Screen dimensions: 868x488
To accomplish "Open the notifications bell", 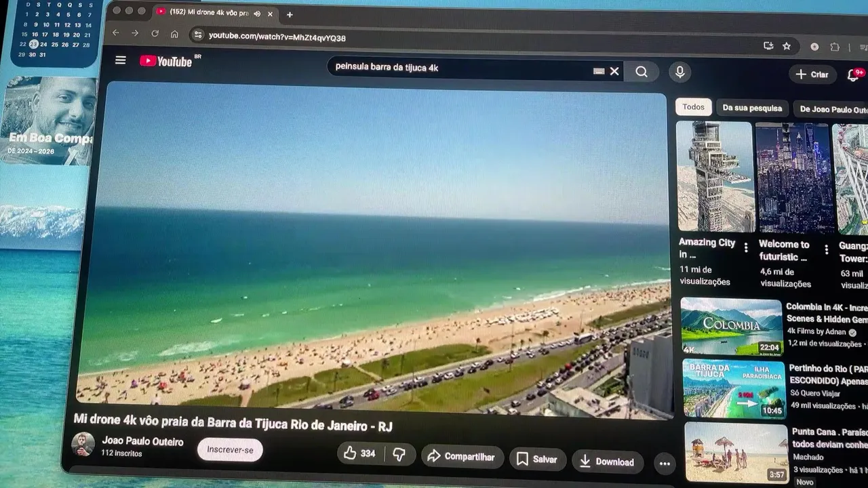I will 854,75.
